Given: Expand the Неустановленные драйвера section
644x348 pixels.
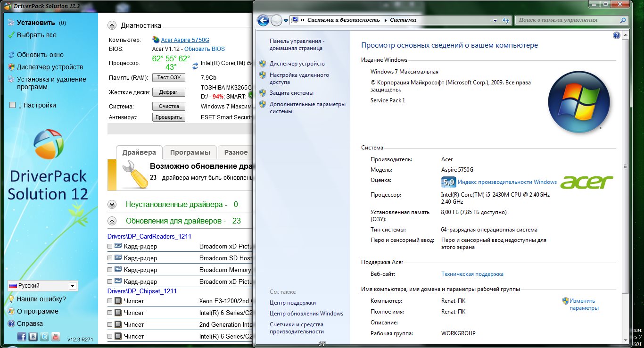Looking at the screenshot, I should (112, 205).
